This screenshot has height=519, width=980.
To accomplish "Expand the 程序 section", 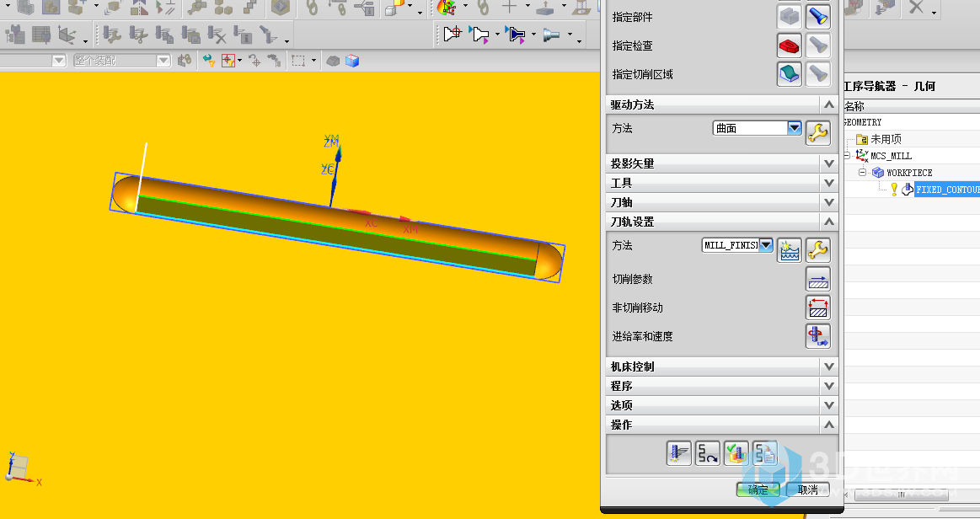I will (x=829, y=386).
